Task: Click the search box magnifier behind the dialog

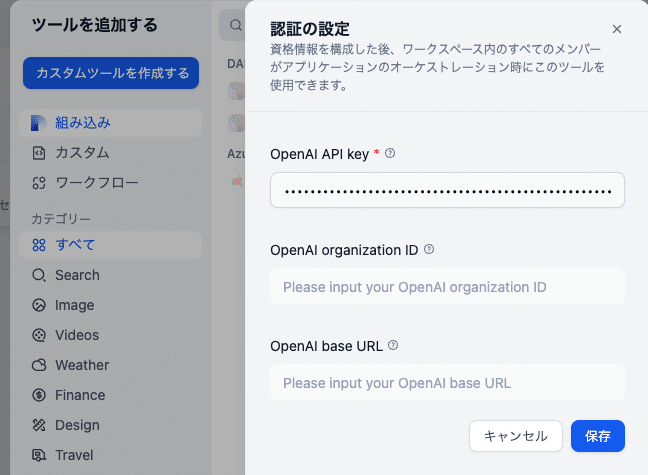Action: (x=236, y=25)
